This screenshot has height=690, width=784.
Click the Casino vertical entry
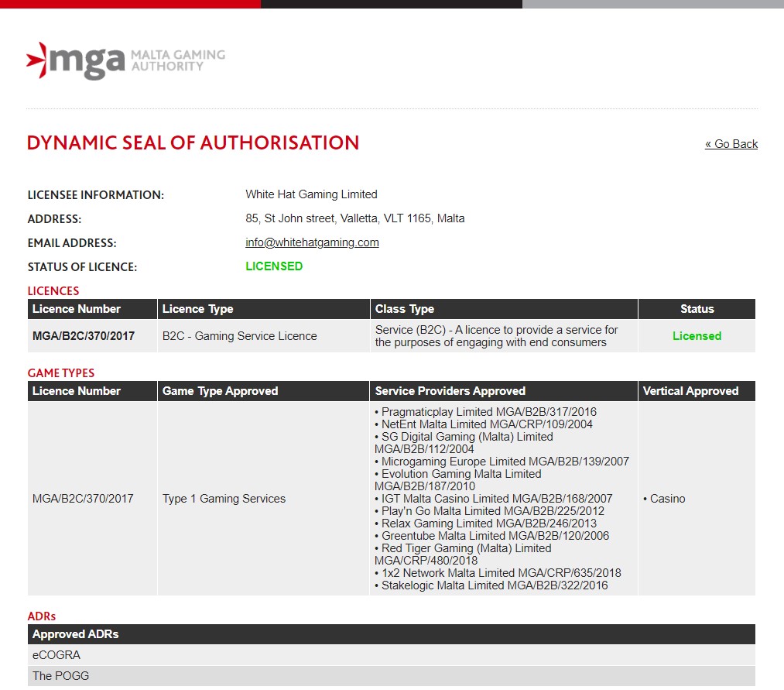coord(665,499)
